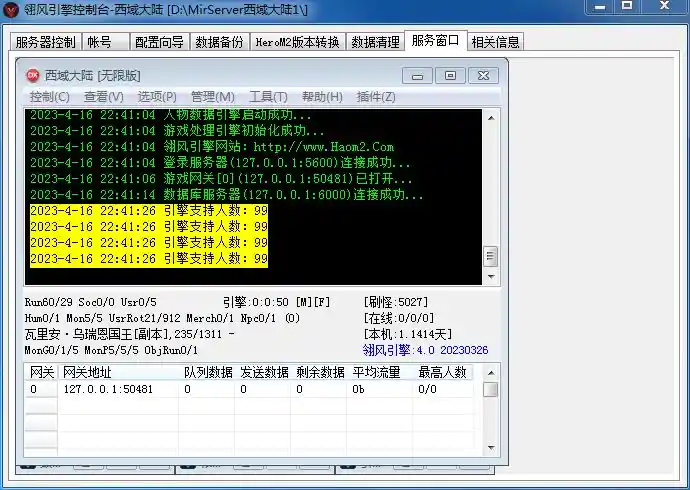Click the 瓦里安·乌瑞恩国王[副本] status line
Screen dimensions: 690x490
pyautogui.click(x=129, y=334)
